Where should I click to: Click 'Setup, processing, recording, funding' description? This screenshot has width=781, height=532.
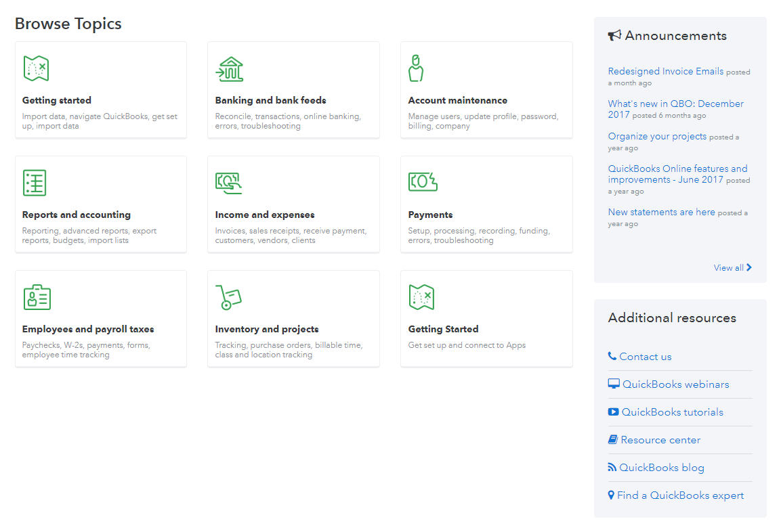[479, 236]
